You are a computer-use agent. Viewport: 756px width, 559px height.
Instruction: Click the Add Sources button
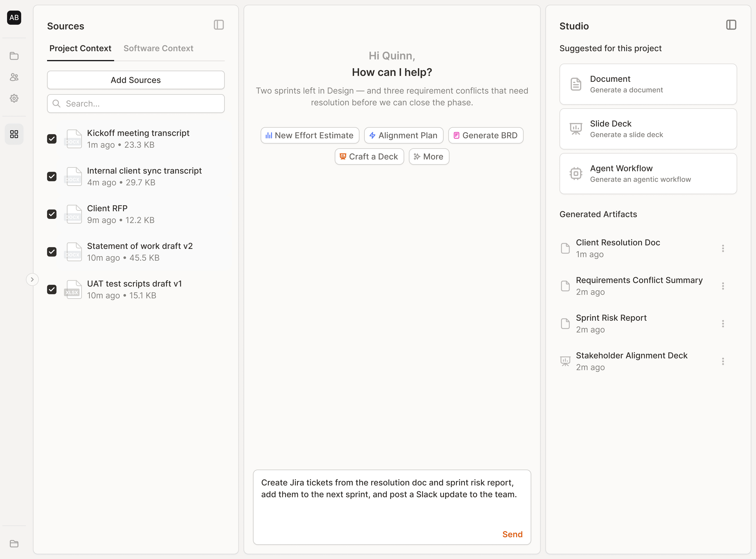(x=136, y=80)
